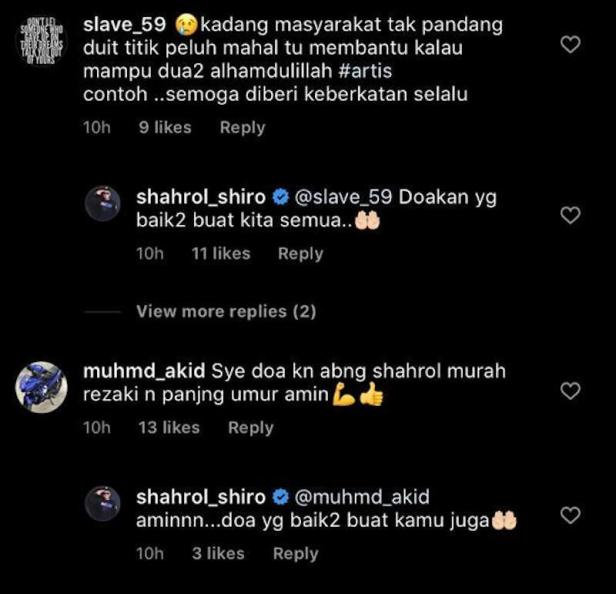The image size is (616, 594).
Task: Open the @muhmd_akid mention
Action: [x=362, y=497]
